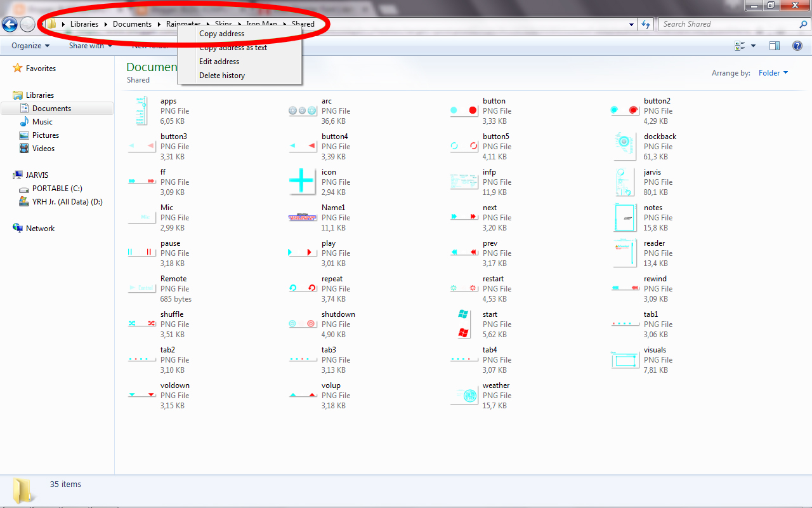Select Favorites in navigation pane
This screenshot has height=508, width=812.
[41, 69]
